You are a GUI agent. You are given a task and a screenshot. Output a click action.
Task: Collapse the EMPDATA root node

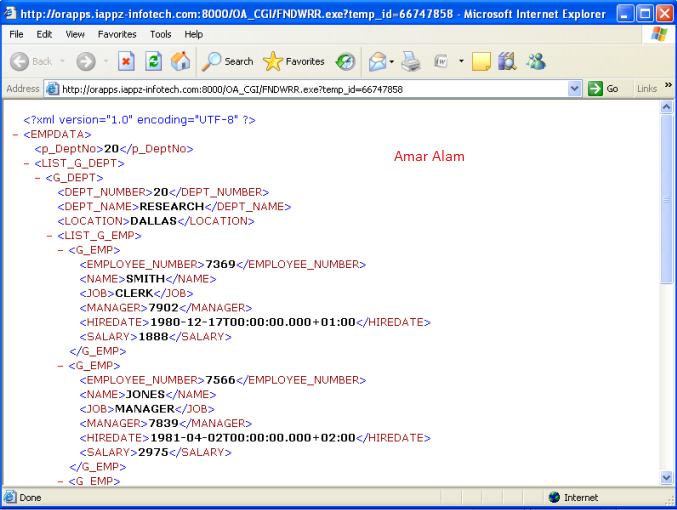(16, 135)
